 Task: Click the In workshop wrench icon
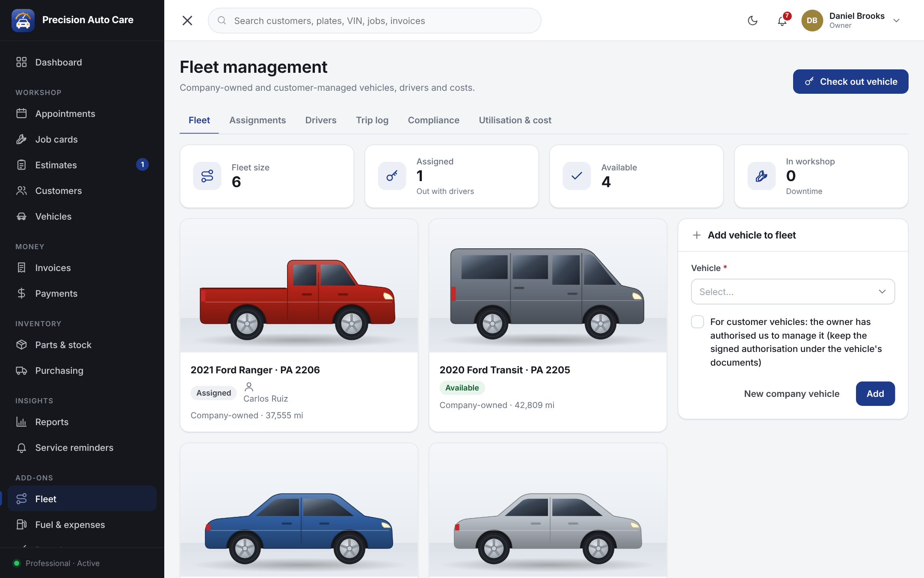761,176
